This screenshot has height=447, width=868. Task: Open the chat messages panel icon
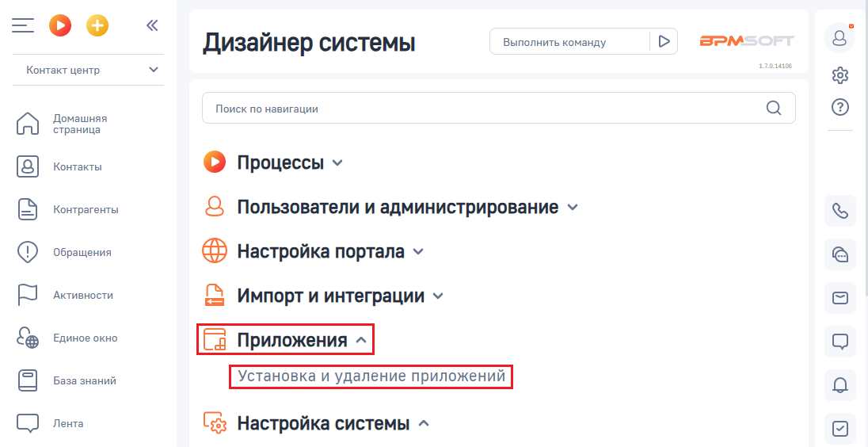(x=839, y=254)
